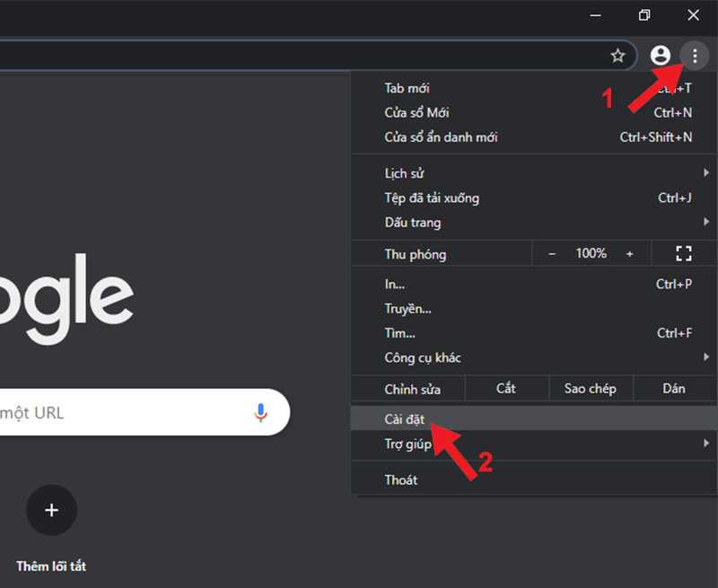Open the Chrome three-dot Customize menu
718x588 pixels.
click(x=696, y=56)
